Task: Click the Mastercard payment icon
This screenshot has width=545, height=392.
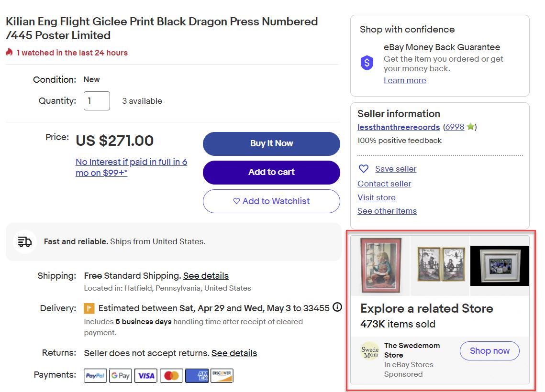Action: pyautogui.click(x=171, y=376)
